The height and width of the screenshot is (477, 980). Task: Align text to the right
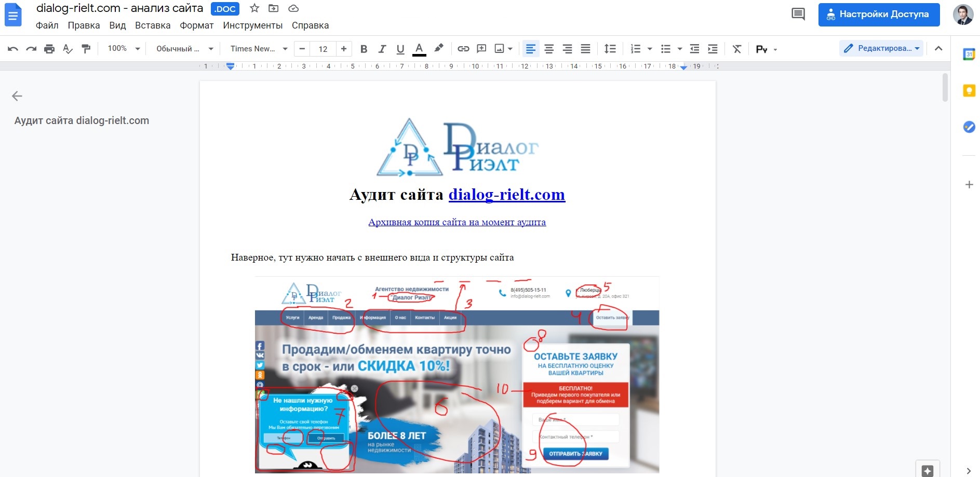click(x=567, y=49)
